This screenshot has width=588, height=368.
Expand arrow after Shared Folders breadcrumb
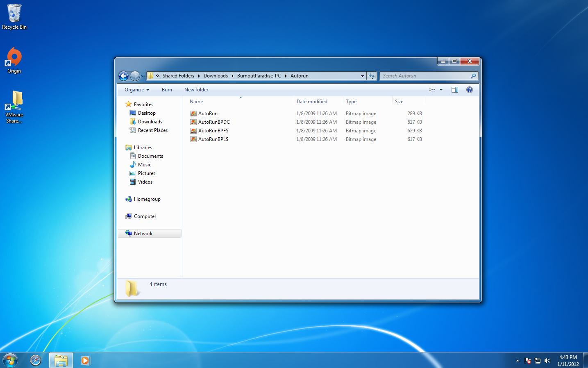tap(199, 76)
